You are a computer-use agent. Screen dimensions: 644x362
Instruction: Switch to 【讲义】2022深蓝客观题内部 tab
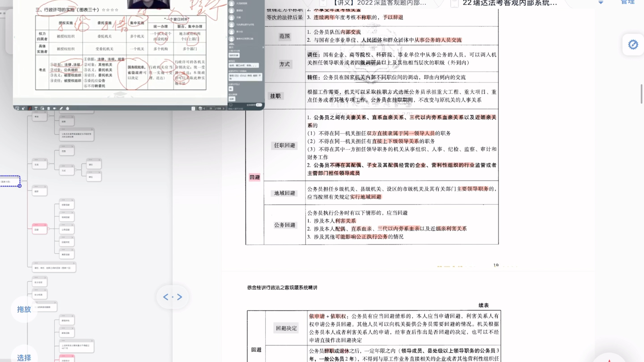tap(379, 3)
